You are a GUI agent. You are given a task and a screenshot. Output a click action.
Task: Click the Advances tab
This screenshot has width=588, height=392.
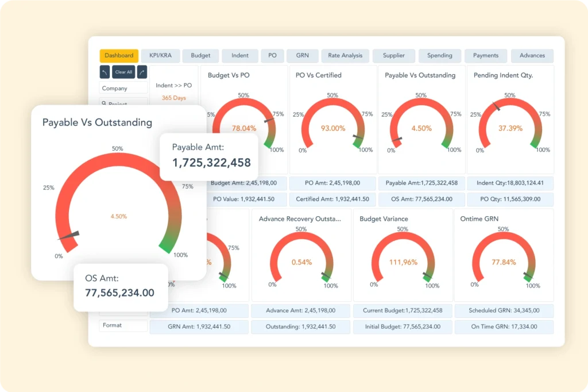pos(532,56)
